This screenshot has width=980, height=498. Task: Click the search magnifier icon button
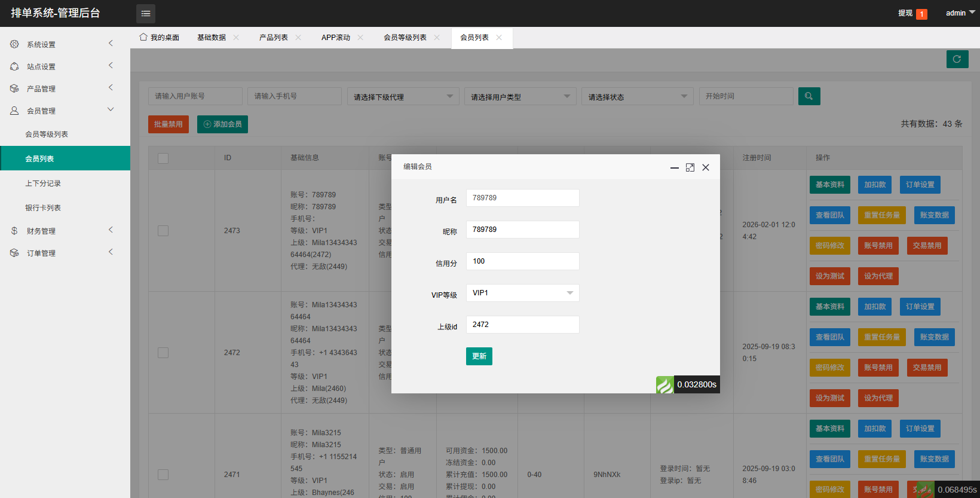[808, 96]
